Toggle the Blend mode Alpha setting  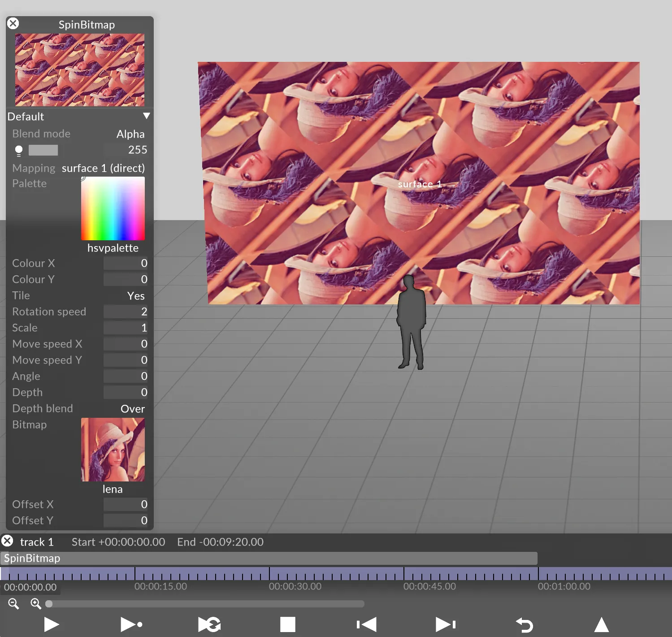[130, 134]
